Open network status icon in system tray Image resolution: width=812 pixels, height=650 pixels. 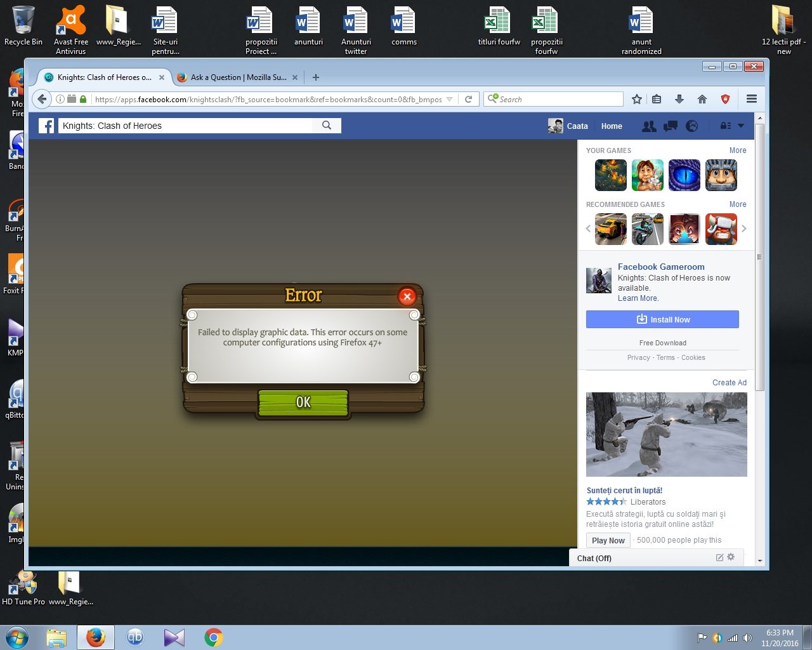[x=733, y=638]
